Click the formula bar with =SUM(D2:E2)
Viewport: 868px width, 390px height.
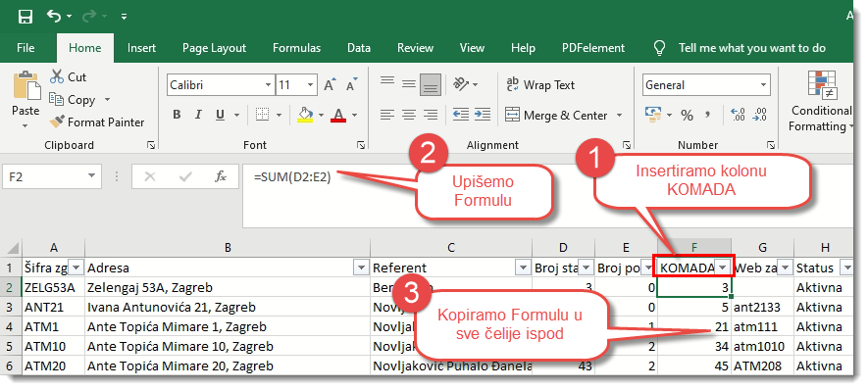(547, 196)
